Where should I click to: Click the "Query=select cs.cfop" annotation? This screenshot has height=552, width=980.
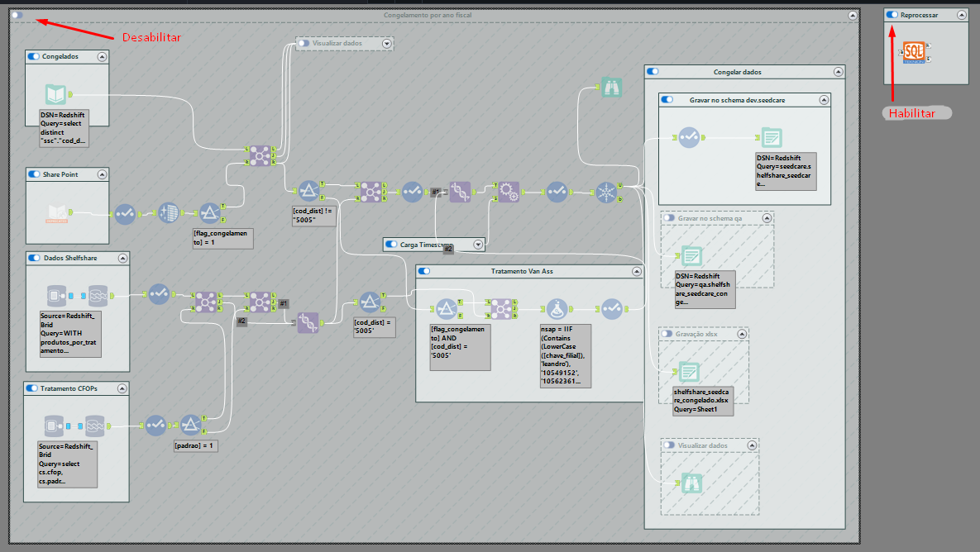(x=67, y=464)
